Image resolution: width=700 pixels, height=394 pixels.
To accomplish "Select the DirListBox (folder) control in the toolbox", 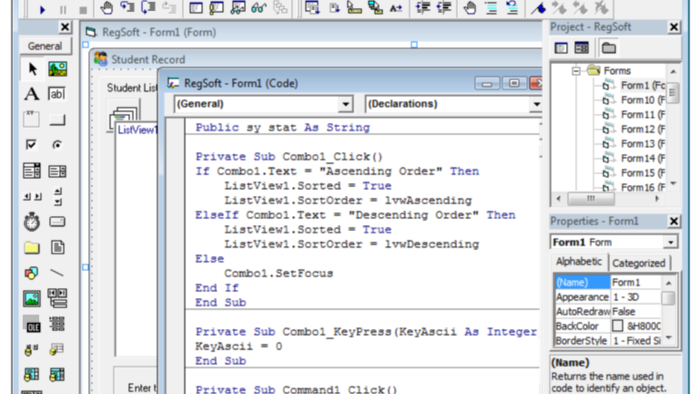I will 32,248.
